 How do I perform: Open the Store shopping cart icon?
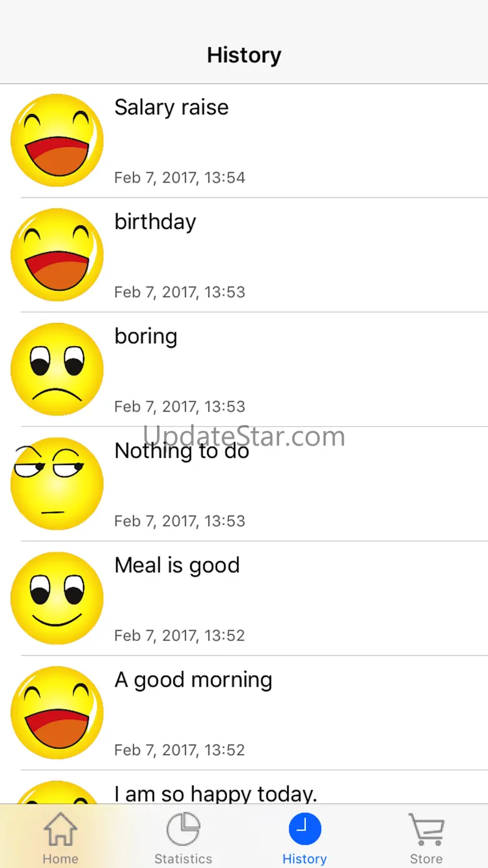point(426,829)
